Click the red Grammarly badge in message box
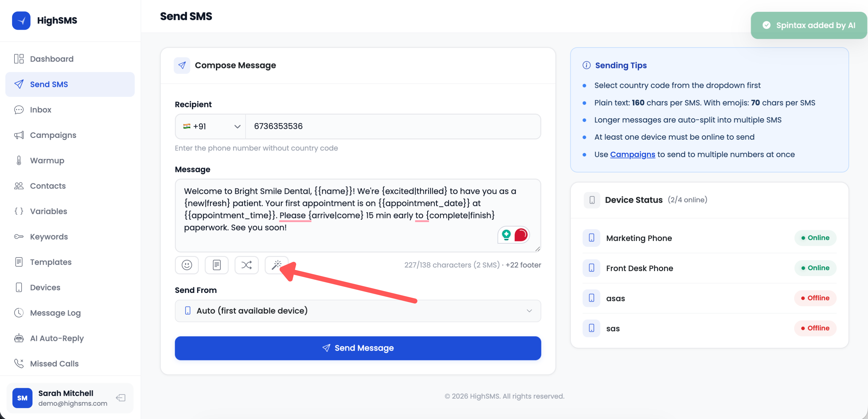 pyautogui.click(x=521, y=235)
